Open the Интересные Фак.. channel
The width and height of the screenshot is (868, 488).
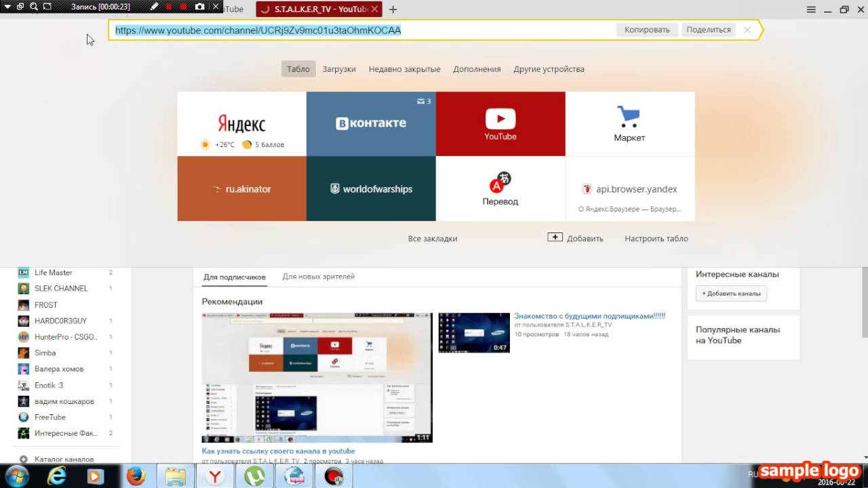coord(66,433)
